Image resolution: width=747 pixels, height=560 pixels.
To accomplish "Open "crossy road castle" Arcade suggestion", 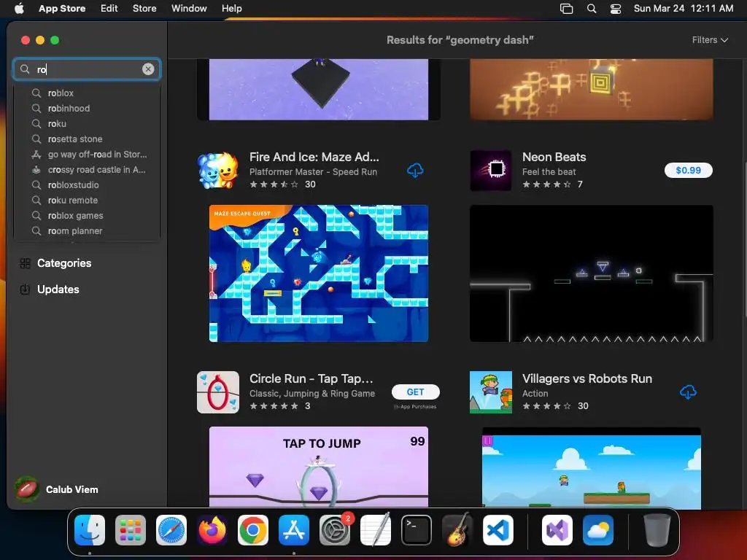I will click(87, 169).
